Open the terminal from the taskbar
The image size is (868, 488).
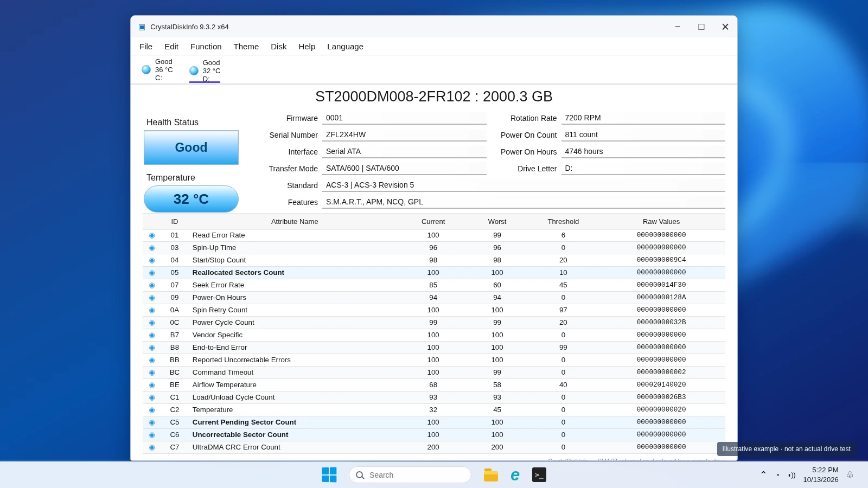click(x=539, y=475)
